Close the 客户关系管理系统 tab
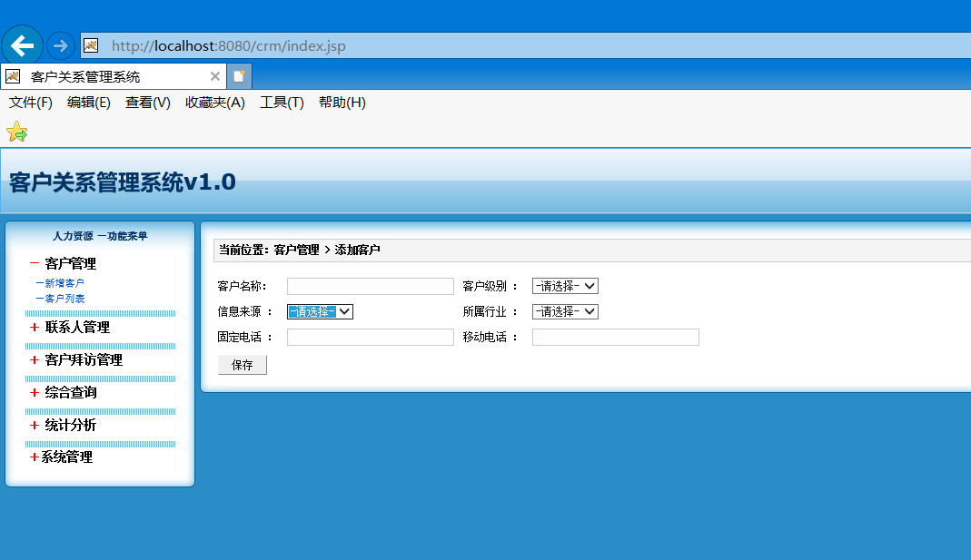The width and height of the screenshot is (971, 560). click(215, 76)
